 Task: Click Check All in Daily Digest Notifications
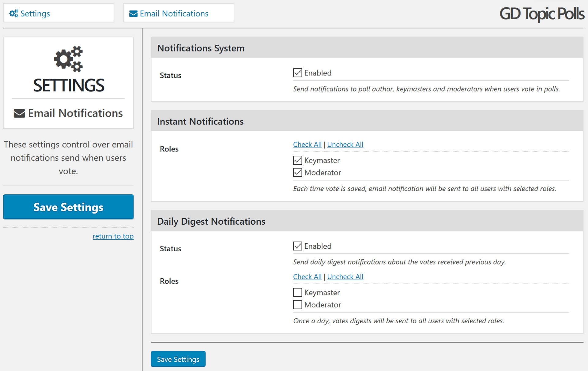point(307,277)
